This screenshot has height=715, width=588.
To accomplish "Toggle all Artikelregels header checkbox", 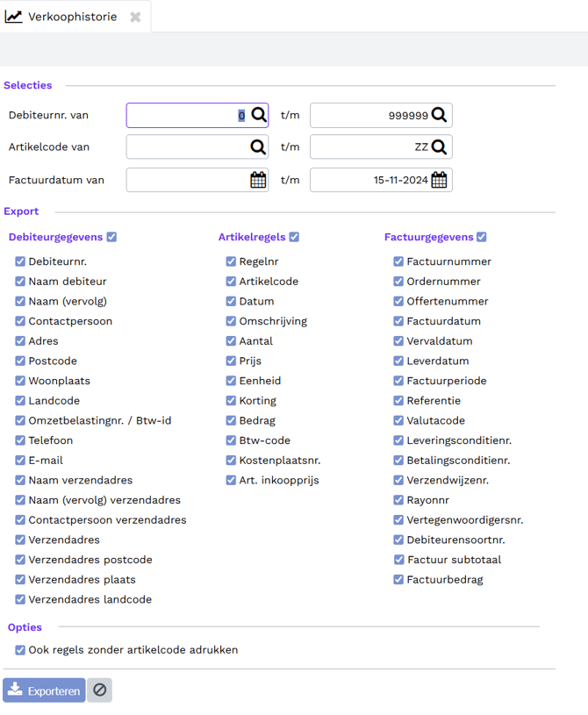I will (294, 237).
